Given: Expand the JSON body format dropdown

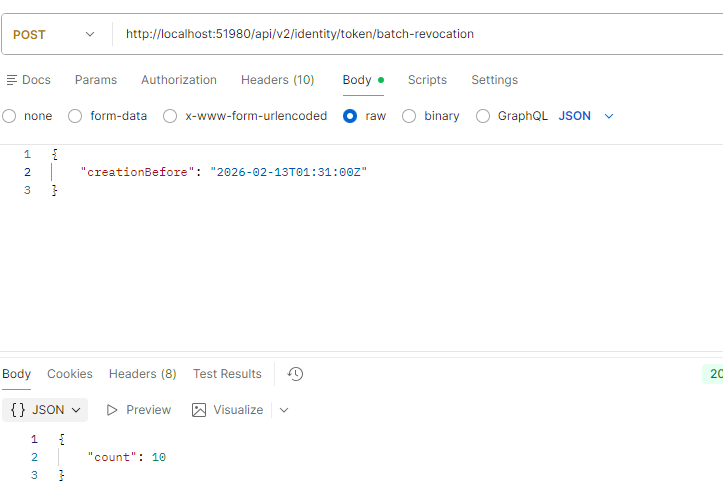Looking at the screenshot, I should (586, 116).
